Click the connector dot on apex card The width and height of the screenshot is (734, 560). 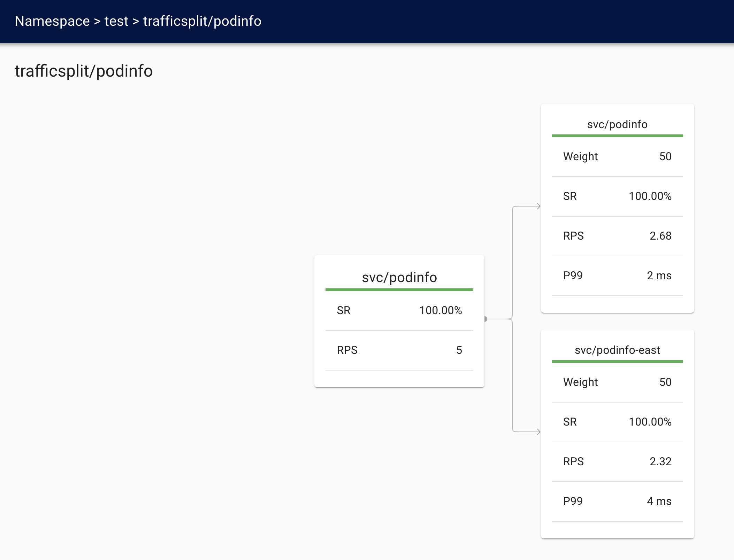485,319
